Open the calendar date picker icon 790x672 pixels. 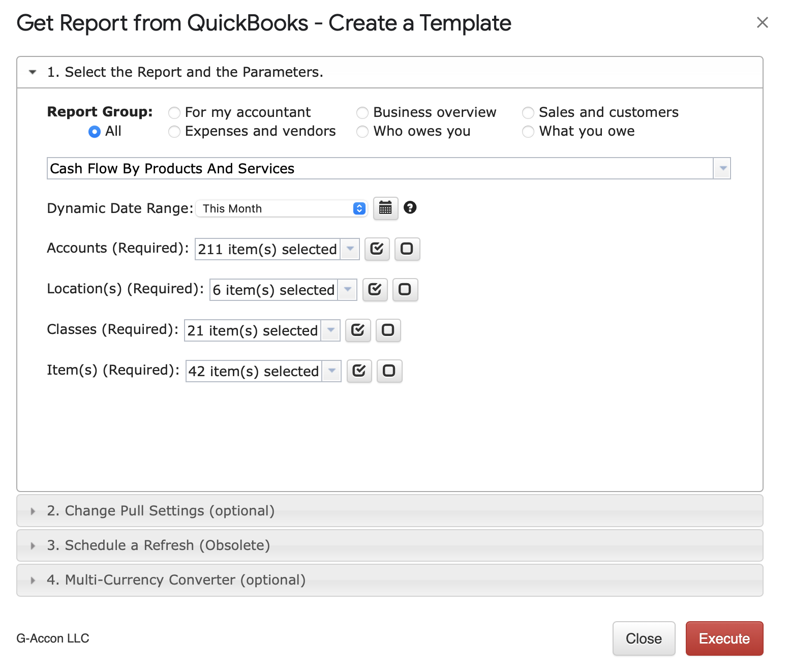(385, 208)
